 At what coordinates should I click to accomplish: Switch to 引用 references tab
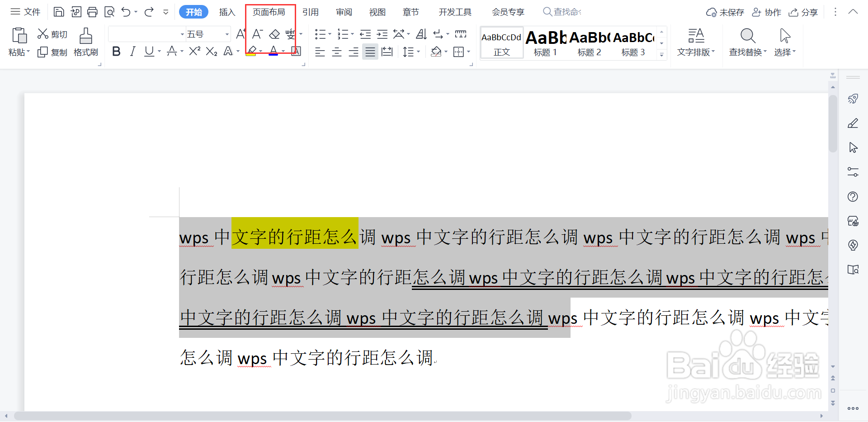click(311, 12)
